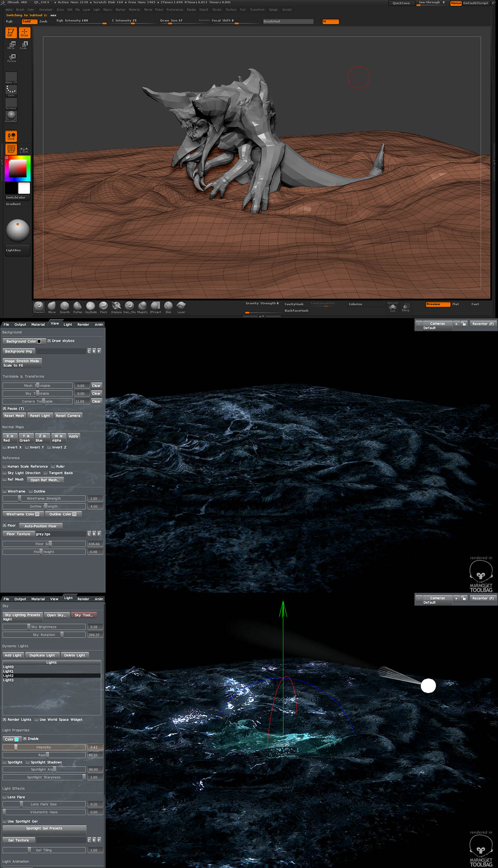Choose the Standard brush
498x868 pixels.
click(x=39, y=307)
